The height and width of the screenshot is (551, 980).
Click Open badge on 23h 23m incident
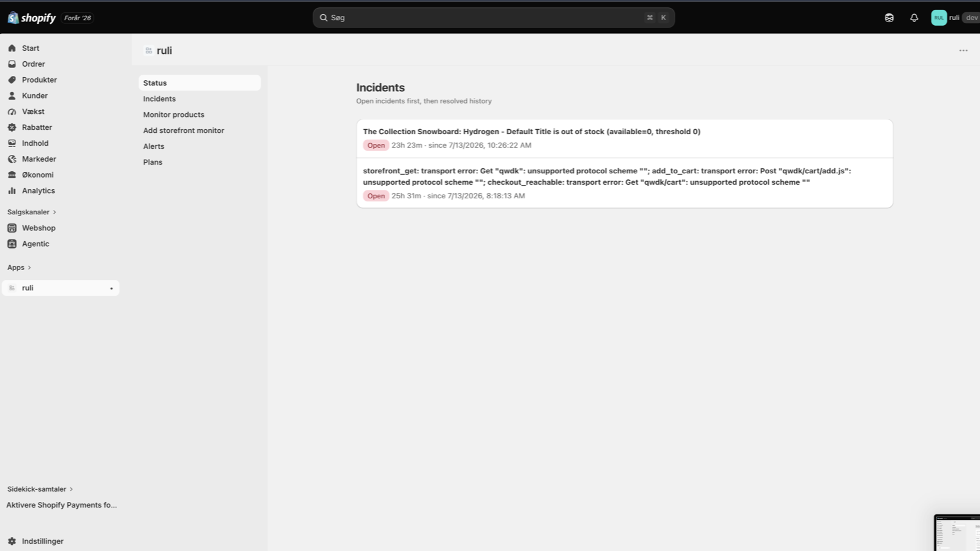point(376,146)
